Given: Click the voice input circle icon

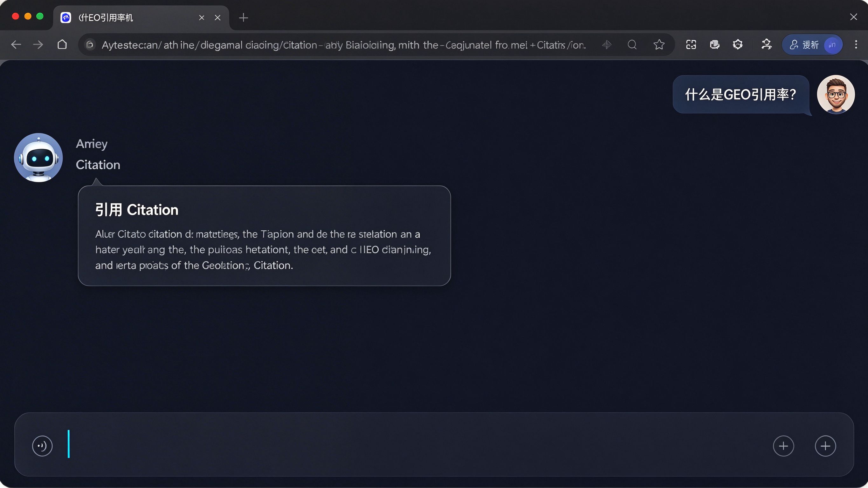Looking at the screenshot, I should [42, 446].
